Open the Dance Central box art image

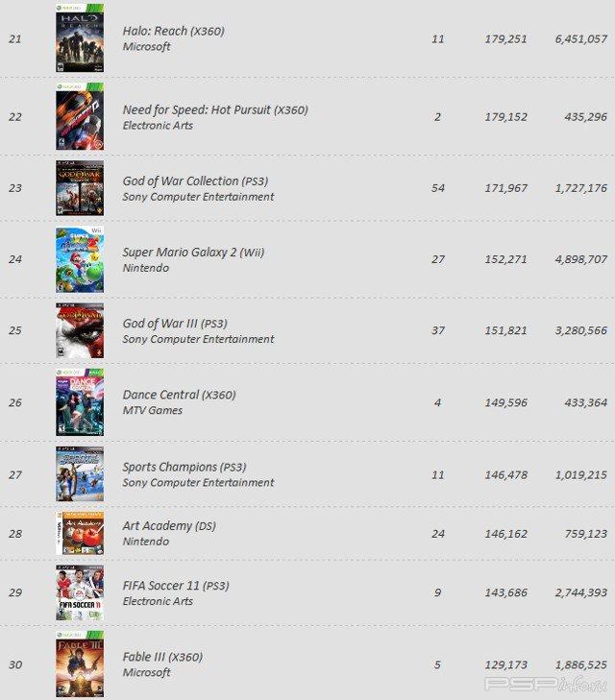point(79,402)
